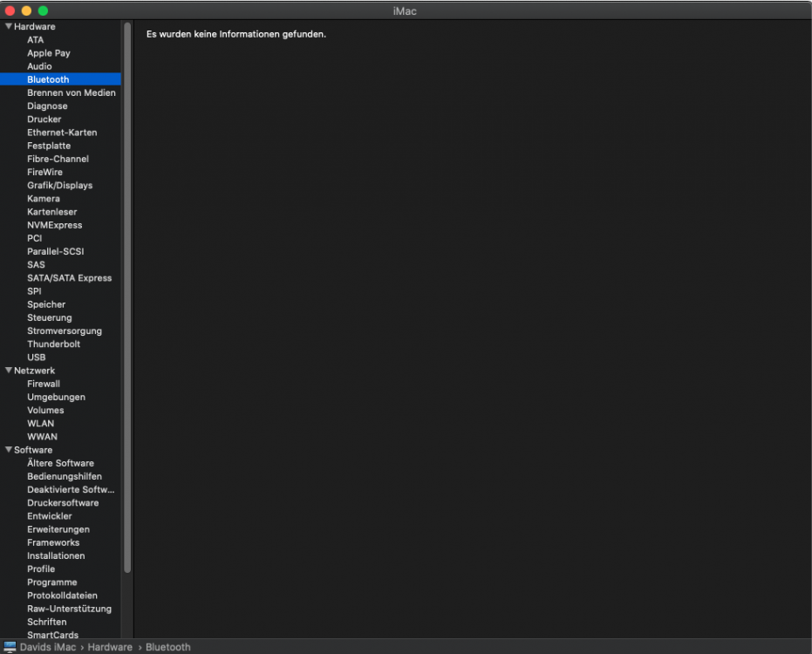Viewport: 812px width, 654px height.
Task: Select Raw-Unterstützung
Action: [70, 609]
